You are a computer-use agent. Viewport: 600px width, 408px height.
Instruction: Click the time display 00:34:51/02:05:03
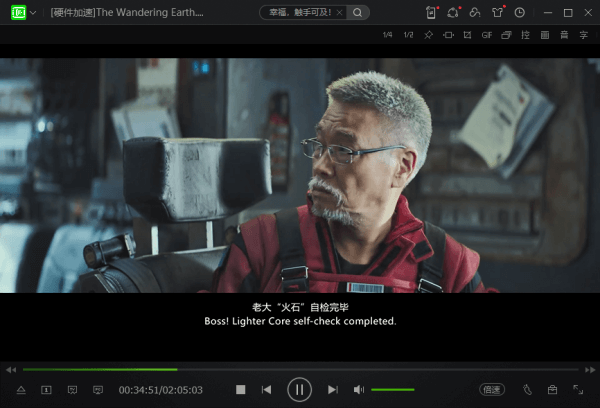[160, 390]
